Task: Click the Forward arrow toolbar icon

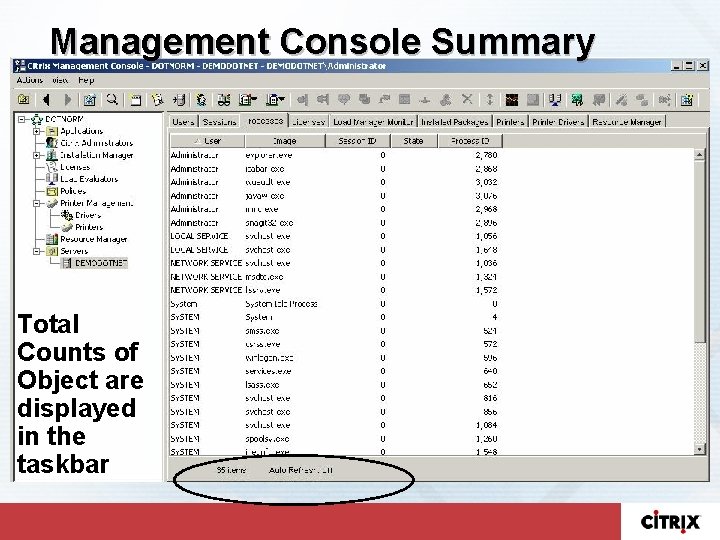Action: 68,100
